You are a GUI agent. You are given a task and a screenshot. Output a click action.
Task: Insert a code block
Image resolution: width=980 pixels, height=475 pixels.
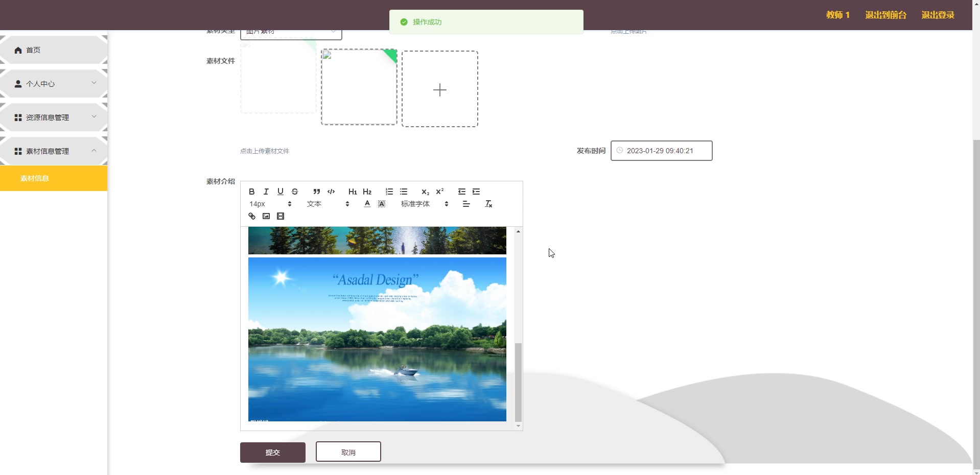331,192
